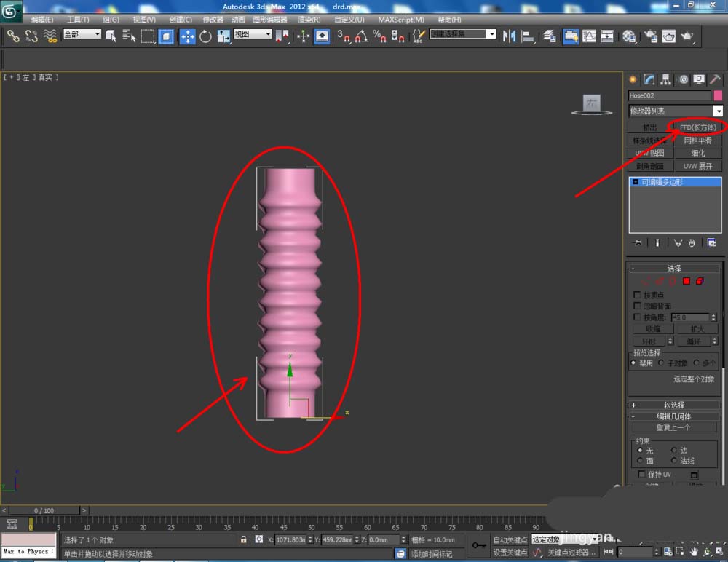
Task: Switch to the Display command panel tab
Action: [699, 79]
